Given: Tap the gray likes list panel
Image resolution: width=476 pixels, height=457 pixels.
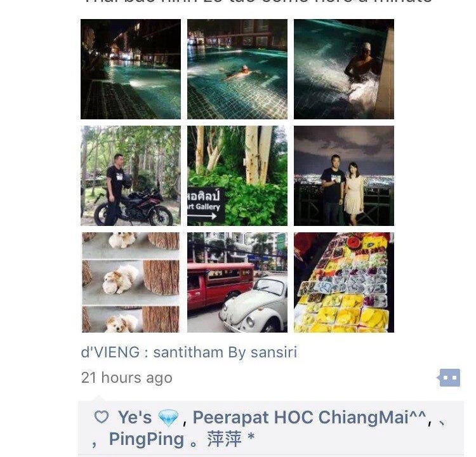Looking at the screenshot, I should pos(271,429).
